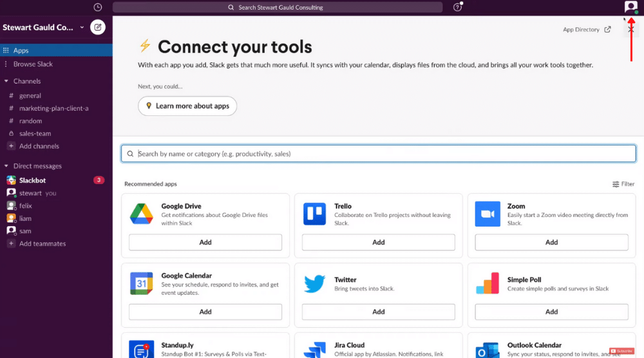
Task: Click the Slackbot unread badge 3
Action: [99, 180]
